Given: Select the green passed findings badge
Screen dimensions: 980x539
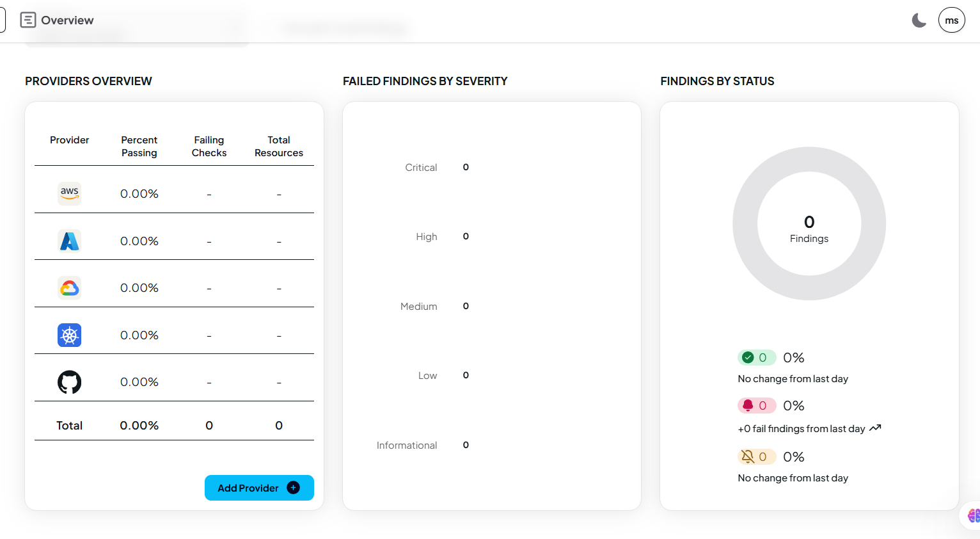Looking at the screenshot, I should [756, 358].
